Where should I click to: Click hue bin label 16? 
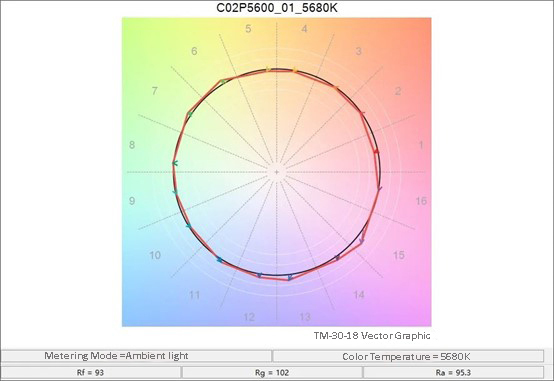[x=421, y=201]
